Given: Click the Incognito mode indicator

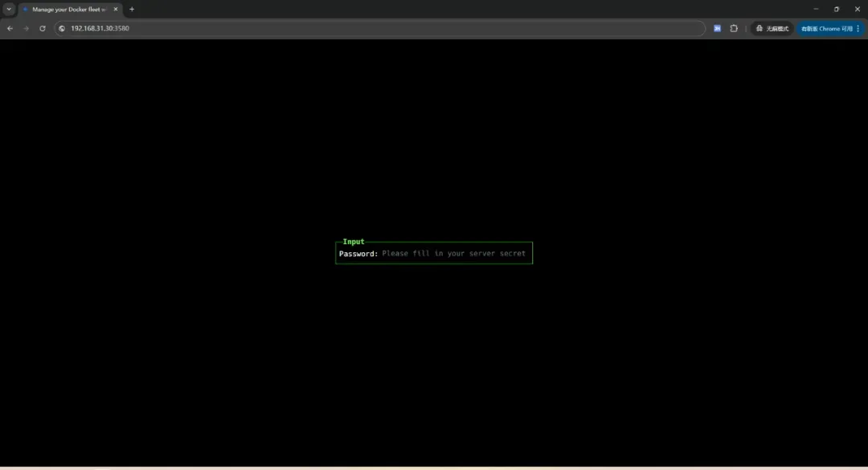Looking at the screenshot, I should pyautogui.click(x=772, y=28).
